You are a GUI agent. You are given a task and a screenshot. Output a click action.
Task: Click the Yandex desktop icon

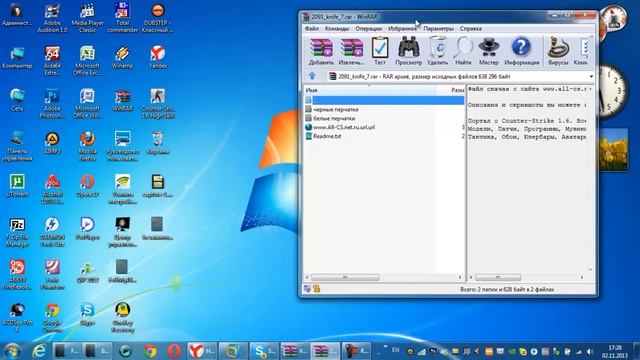click(158, 57)
